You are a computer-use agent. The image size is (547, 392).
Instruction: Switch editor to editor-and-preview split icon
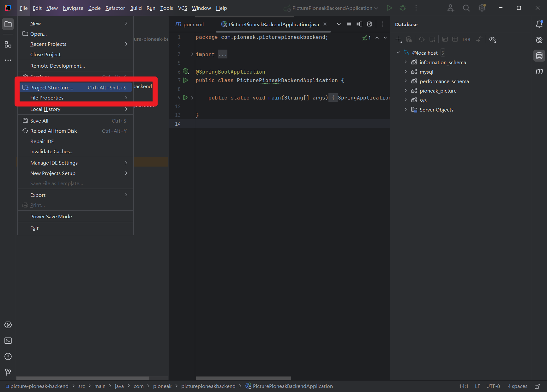(359, 24)
